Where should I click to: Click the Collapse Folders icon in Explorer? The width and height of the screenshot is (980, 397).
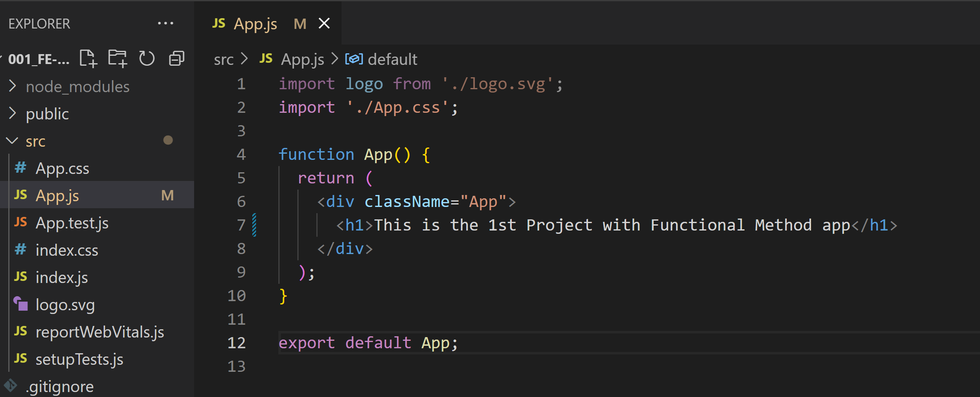[176, 58]
